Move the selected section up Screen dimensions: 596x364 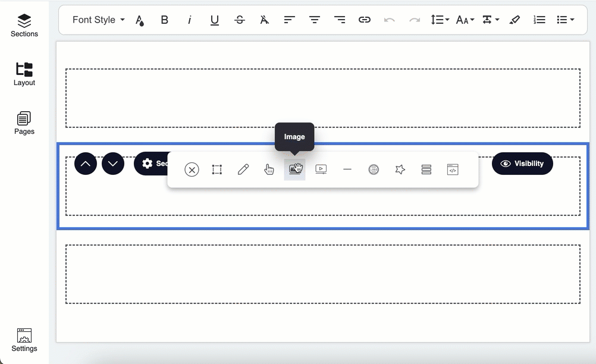(x=85, y=164)
